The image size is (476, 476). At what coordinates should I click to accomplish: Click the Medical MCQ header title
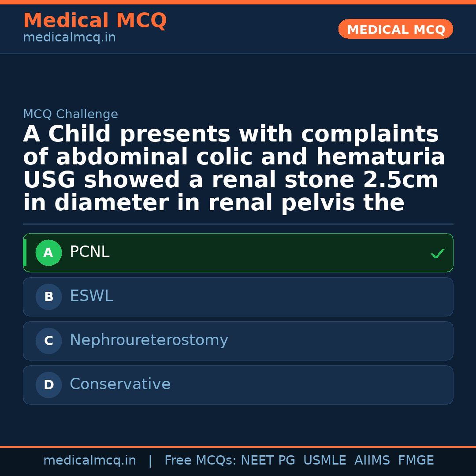(x=95, y=21)
